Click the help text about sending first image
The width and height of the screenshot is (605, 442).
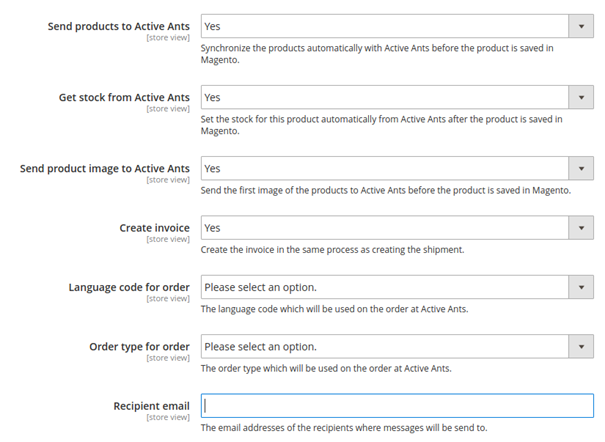(x=385, y=190)
